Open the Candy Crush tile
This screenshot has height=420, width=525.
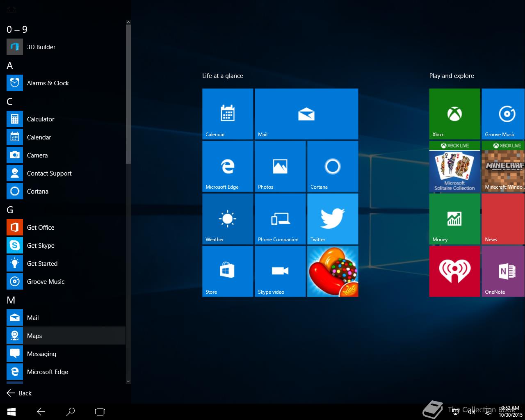click(x=333, y=272)
